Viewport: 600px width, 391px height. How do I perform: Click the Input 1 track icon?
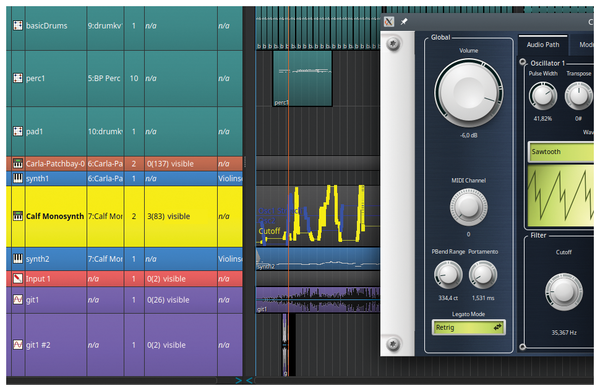point(18,279)
